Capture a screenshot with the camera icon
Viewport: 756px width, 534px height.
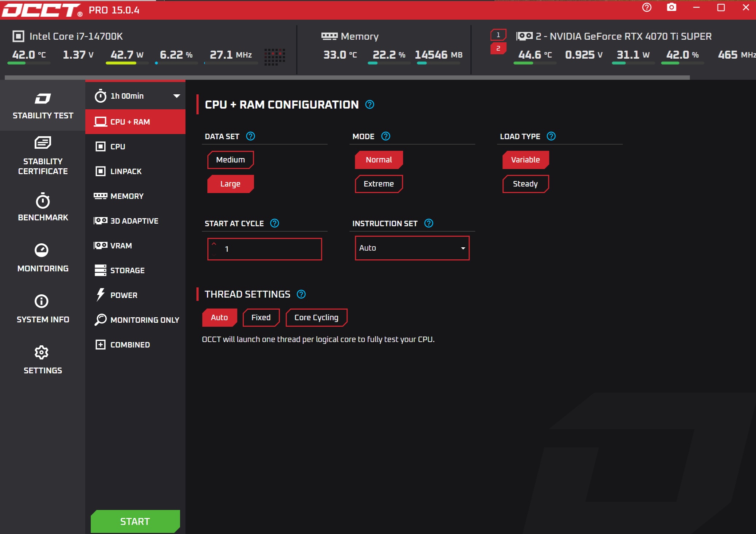(671, 7)
